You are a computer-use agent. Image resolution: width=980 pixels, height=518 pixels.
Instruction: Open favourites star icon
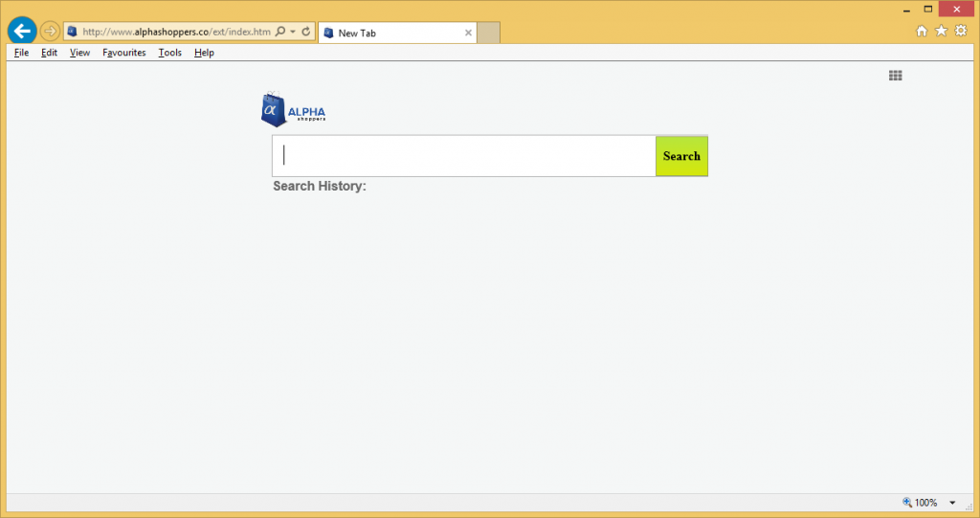pos(942,31)
